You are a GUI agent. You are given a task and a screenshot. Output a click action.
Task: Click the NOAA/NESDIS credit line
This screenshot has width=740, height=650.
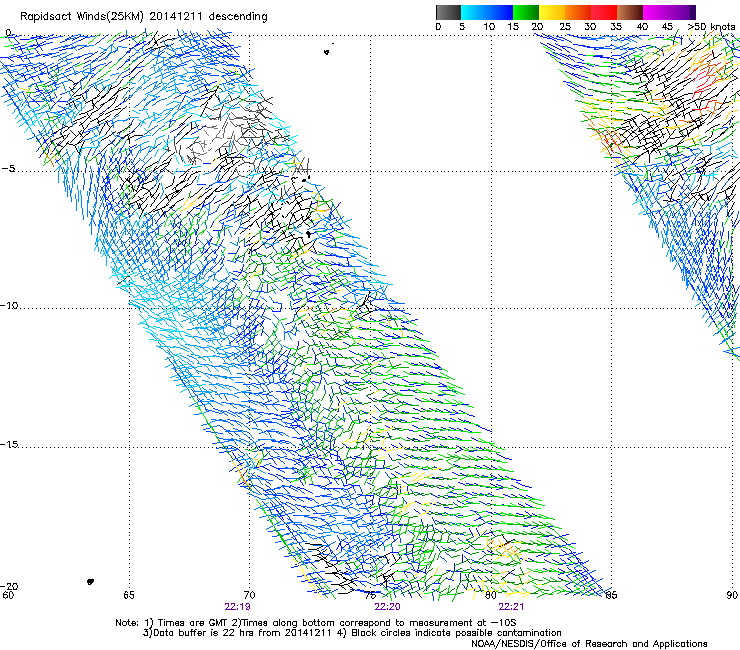(589, 644)
